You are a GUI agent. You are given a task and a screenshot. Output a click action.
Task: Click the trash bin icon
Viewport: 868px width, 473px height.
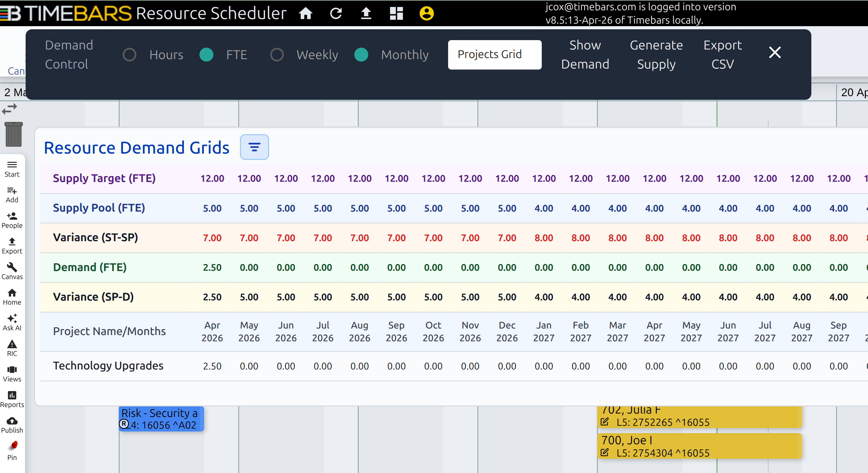[x=13, y=134]
